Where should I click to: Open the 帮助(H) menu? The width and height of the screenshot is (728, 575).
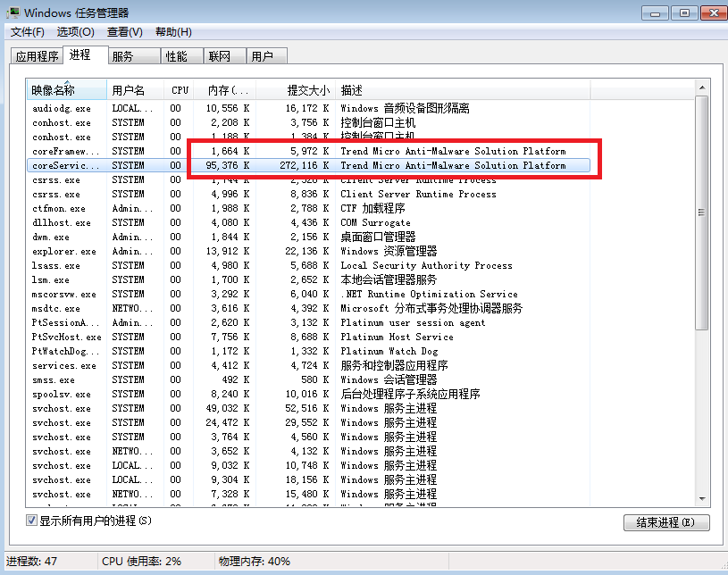coord(173,32)
